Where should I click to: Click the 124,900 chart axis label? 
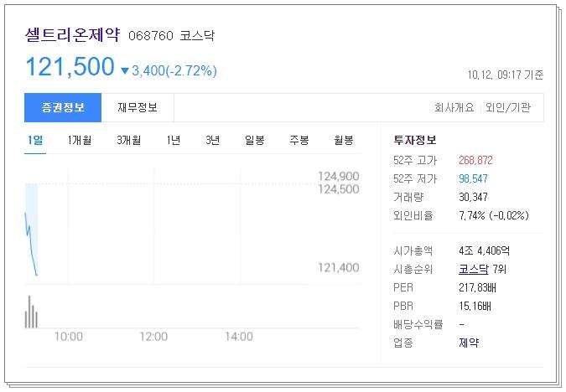click(x=338, y=177)
